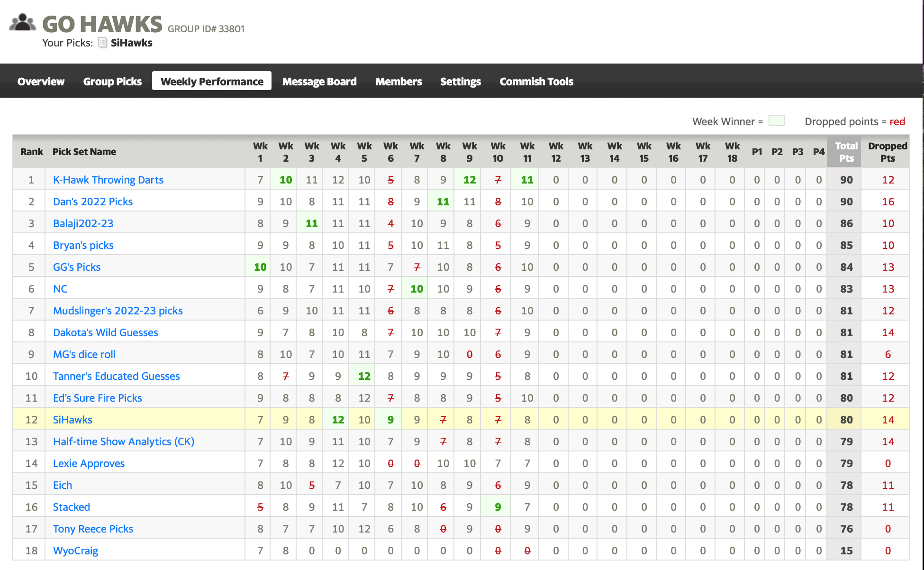
Task: Open K-Hawk Throwing Darts pick set
Action: (x=108, y=180)
